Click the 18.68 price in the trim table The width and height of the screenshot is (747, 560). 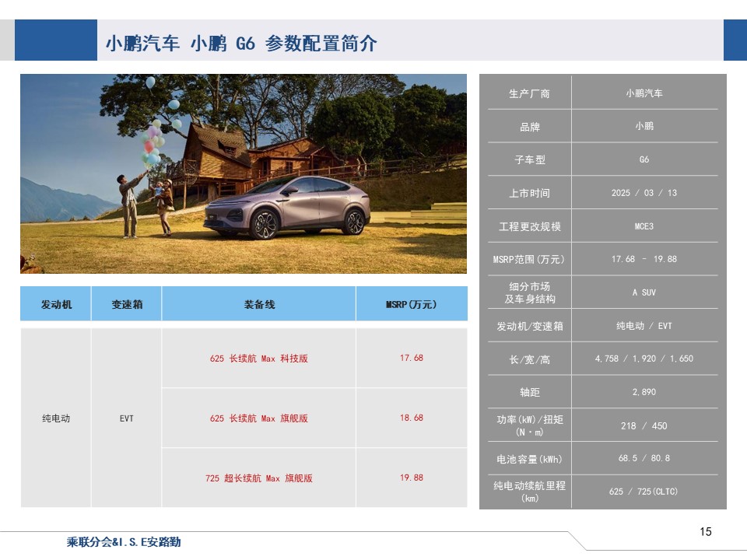pos(412,418)
